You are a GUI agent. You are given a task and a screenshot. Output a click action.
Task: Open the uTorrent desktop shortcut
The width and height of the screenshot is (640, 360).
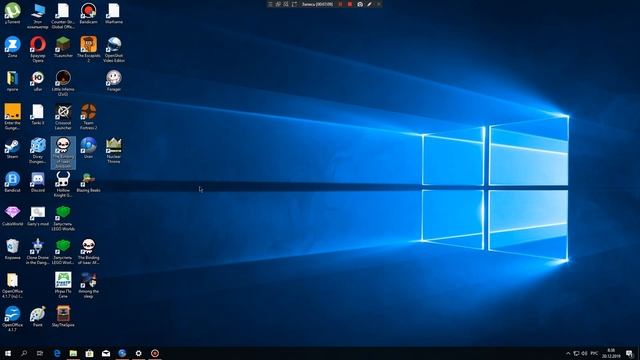[x=12, y=13]
